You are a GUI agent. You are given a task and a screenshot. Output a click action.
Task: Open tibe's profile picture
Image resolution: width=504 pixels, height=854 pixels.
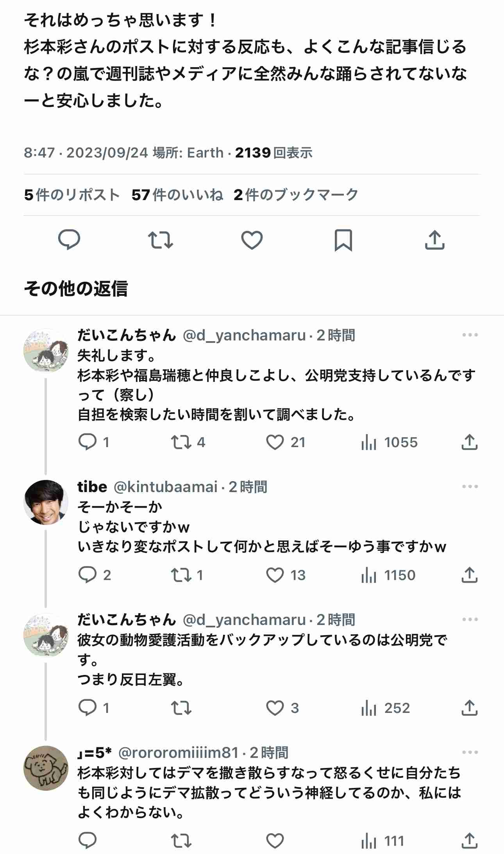(46, 502)
